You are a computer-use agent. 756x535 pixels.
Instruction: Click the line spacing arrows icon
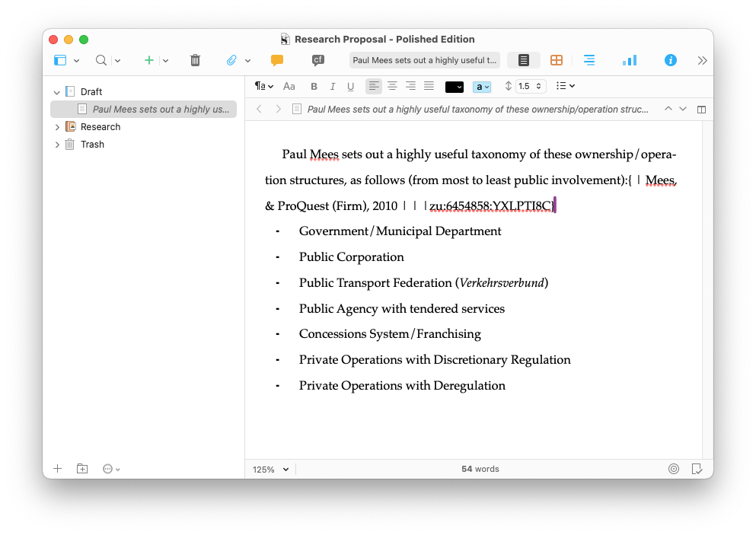click(x=508, y=86)
